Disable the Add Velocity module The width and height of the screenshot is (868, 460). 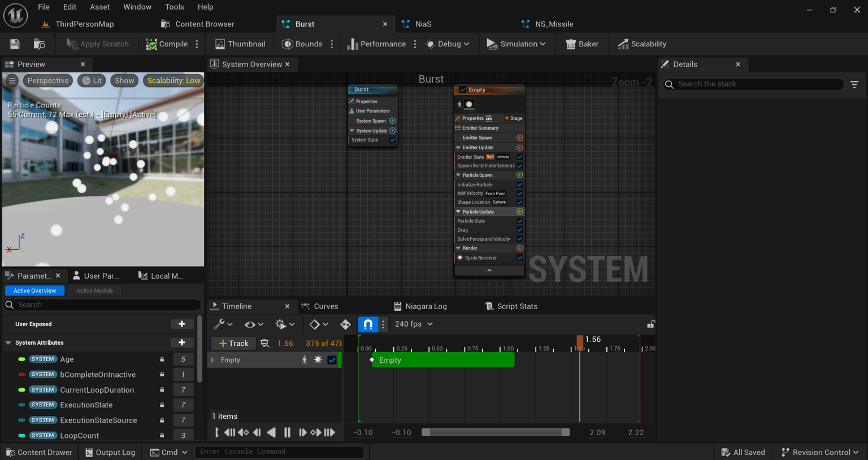(520, 194)
